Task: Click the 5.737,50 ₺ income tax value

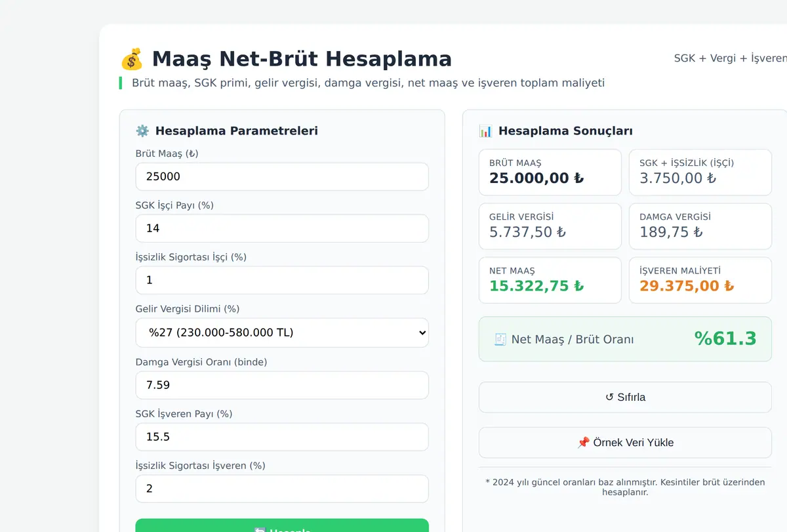Action: (x=527, y=232)
